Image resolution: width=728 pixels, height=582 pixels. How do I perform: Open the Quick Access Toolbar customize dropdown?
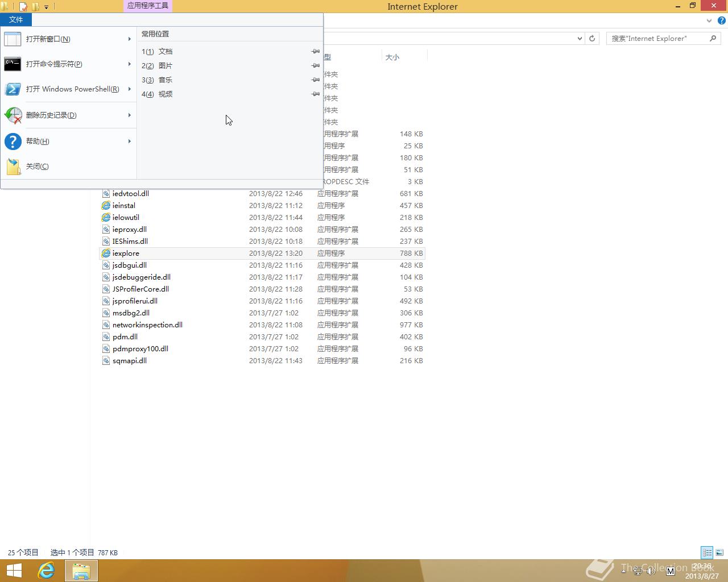[x=47, y=7]
